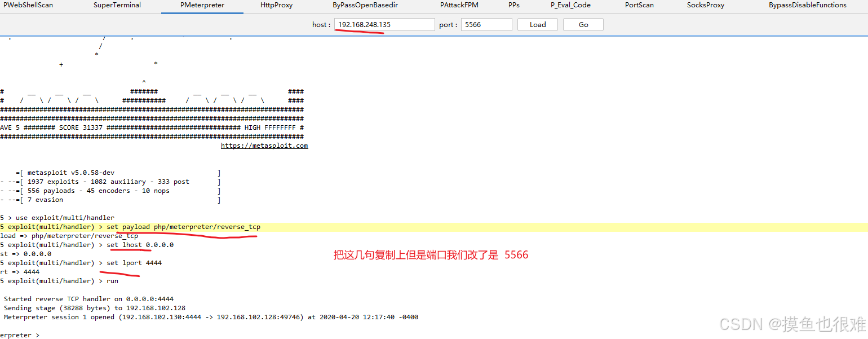
Task: Open the HttpProxy tab
Action: click(276, 5)
